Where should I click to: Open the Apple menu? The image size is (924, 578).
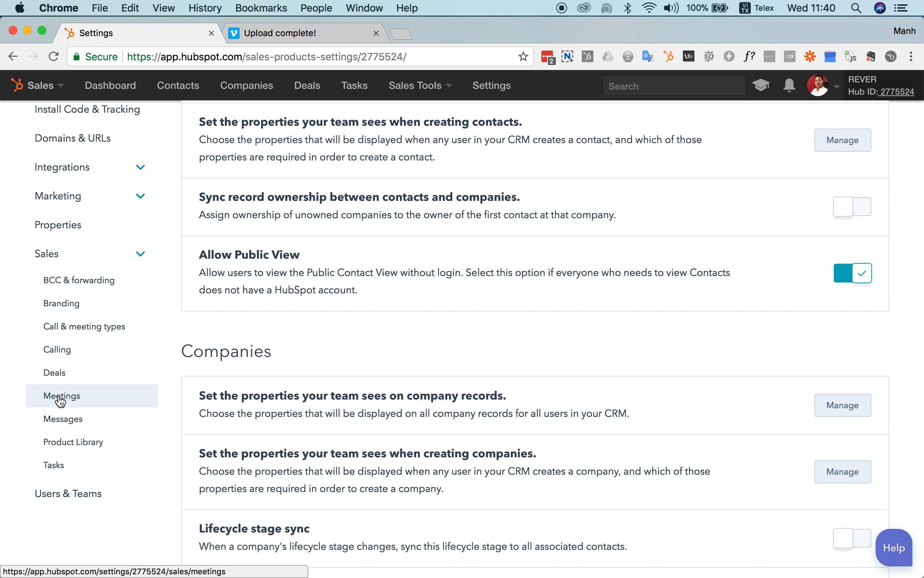pyautogui.click(x=19, y=8)
